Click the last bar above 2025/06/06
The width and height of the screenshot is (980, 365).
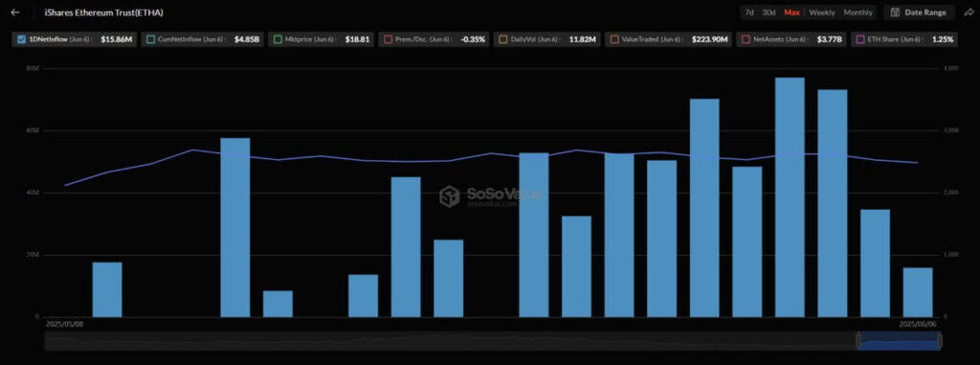(918, 292)
